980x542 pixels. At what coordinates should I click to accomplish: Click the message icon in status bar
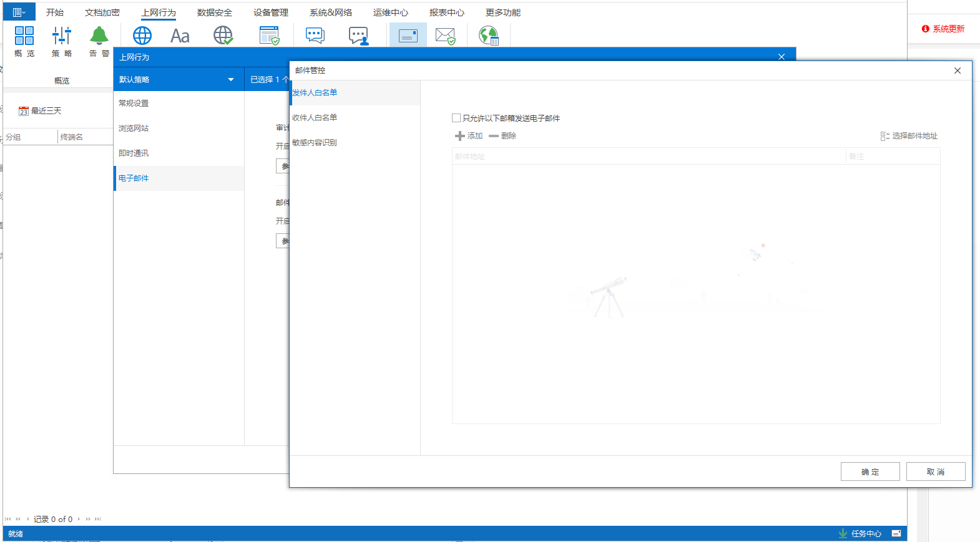click(896, 533)
